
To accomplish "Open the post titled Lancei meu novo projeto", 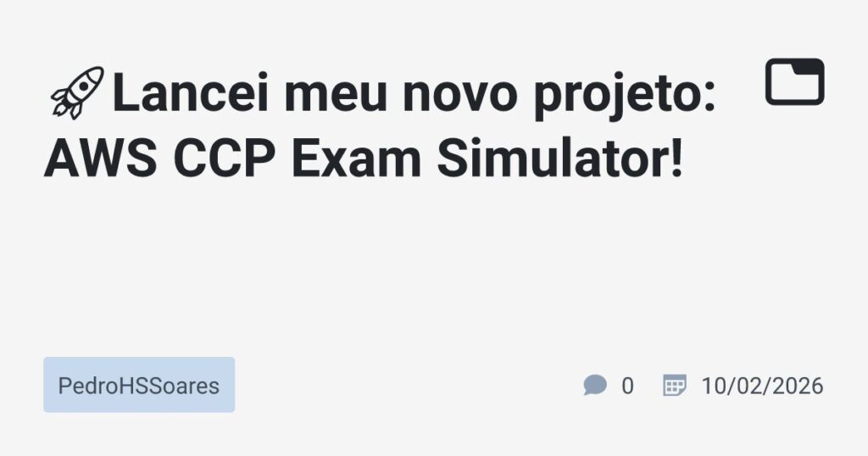I will point(381,125).
